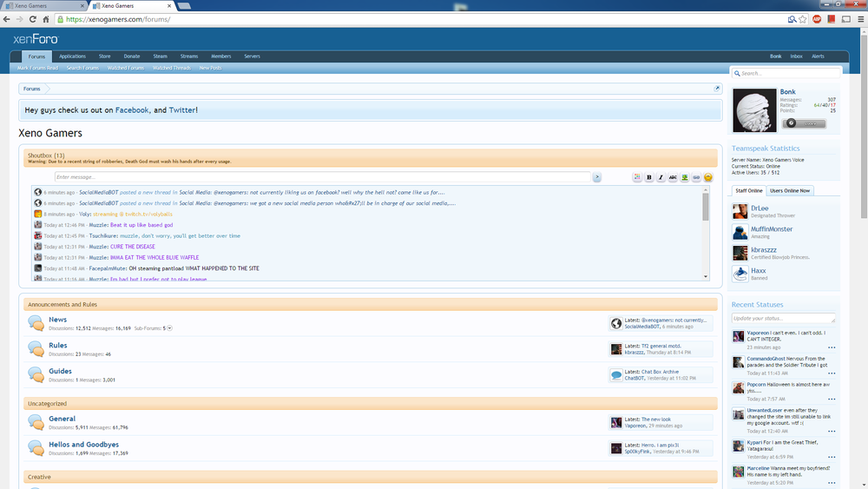Open options for Vaporeon's status

click(832, 347)
